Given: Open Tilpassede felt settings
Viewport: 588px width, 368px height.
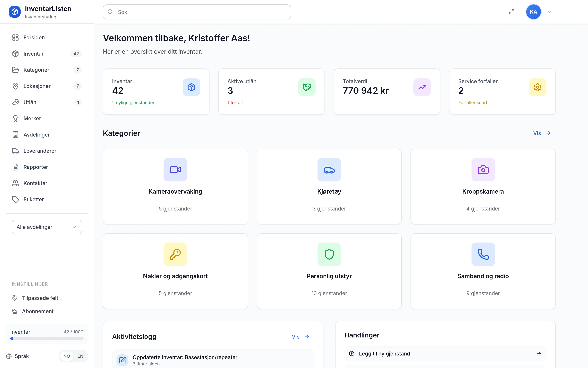Looking at the screenshot, I should [x=47, y=298].
